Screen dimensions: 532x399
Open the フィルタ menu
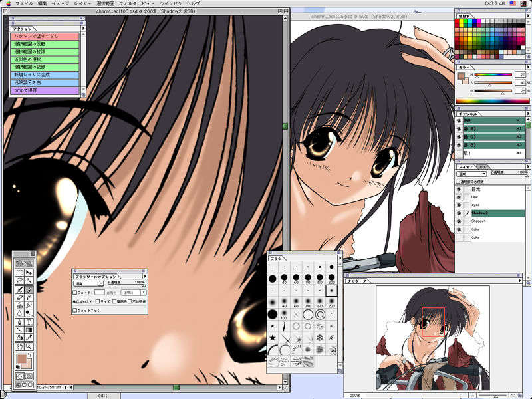pyautogui.click(x=128, y=3)
